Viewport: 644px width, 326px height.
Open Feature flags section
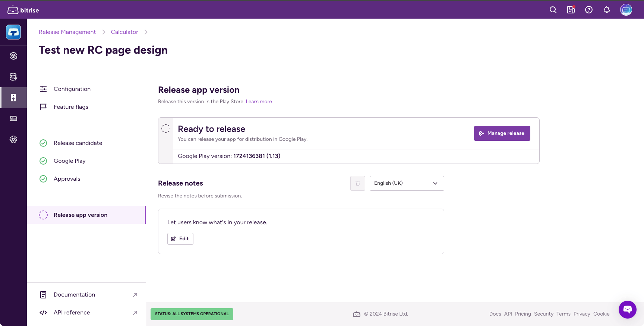point(71,107)
